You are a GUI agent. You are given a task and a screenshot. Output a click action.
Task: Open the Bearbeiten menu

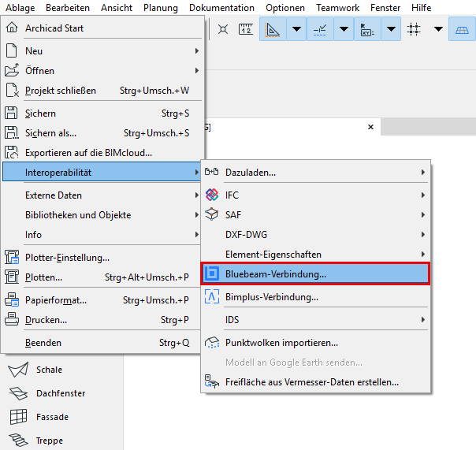68,8
